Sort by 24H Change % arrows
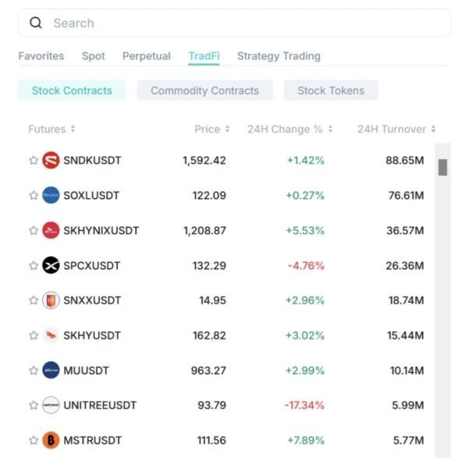476x468 pixels. click(x=330, y=129)
